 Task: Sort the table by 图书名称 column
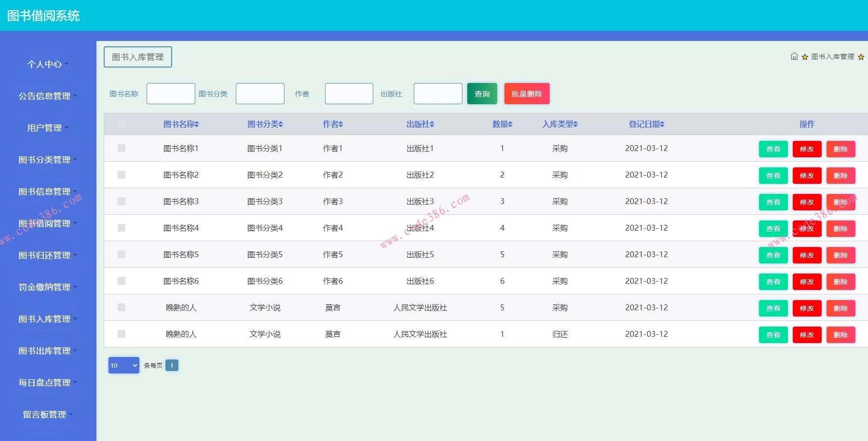coord(181,124)
